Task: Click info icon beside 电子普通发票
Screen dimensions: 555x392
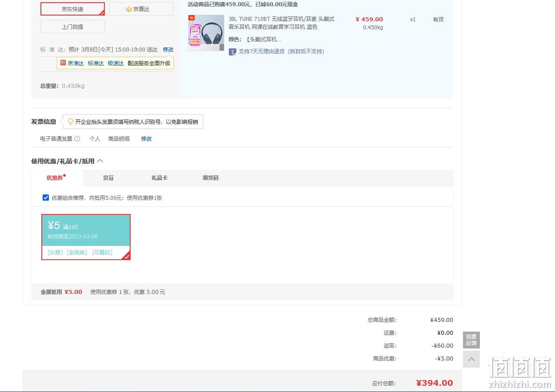Action: point(77,139)
